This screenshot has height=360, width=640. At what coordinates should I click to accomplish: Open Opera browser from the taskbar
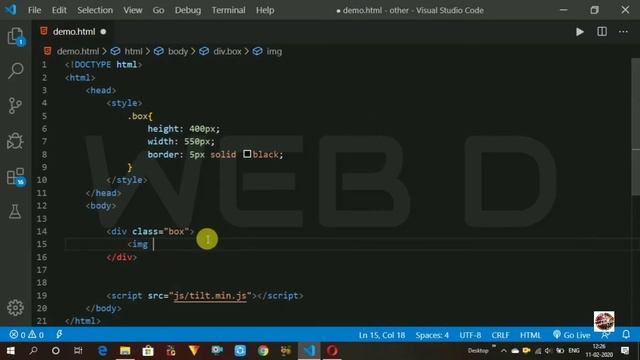[332, 351]
